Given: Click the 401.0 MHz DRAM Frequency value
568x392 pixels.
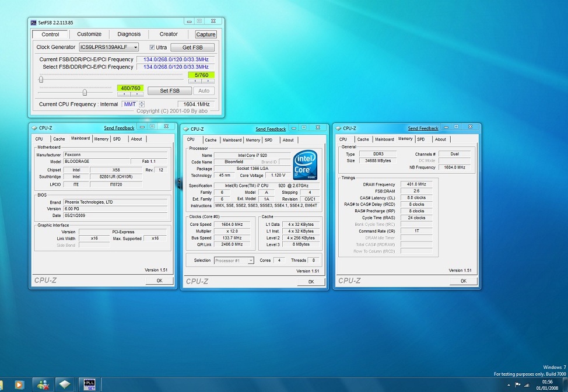Looking at the screenshot, I should coord(416,184).
